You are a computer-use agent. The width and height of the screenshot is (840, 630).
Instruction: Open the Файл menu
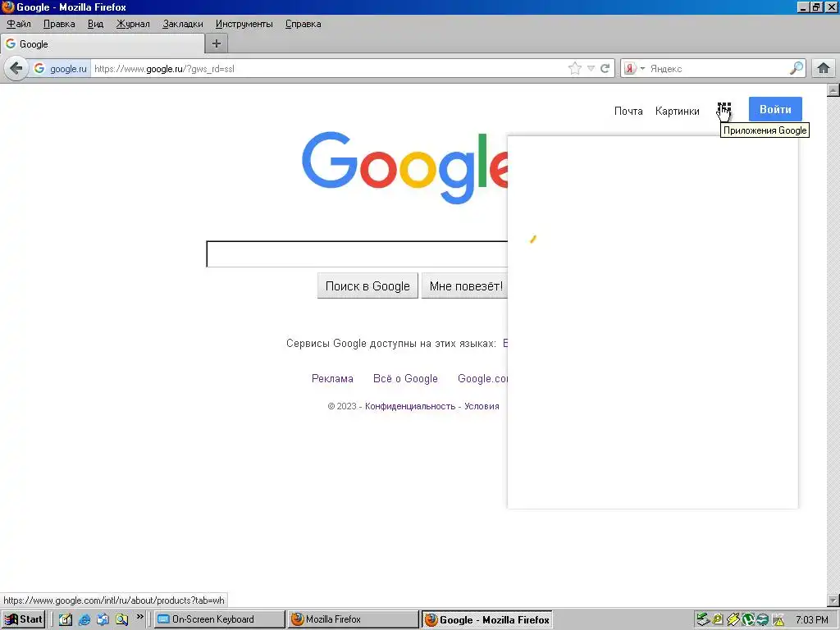point(19,24)
